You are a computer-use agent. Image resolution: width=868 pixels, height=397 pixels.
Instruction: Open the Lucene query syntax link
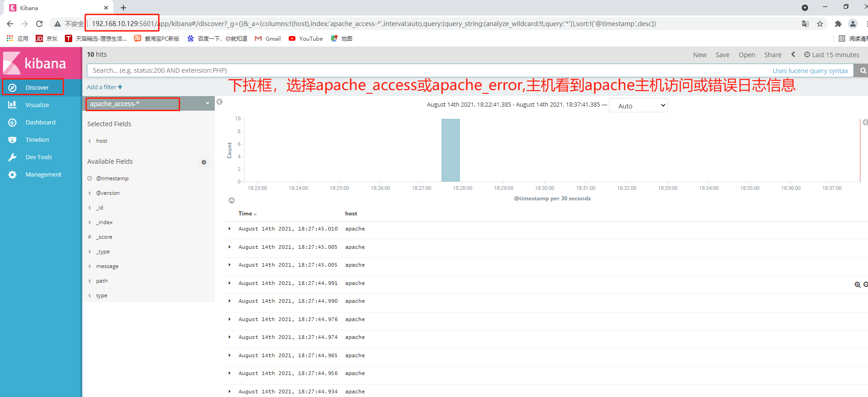tap(810, 71)
